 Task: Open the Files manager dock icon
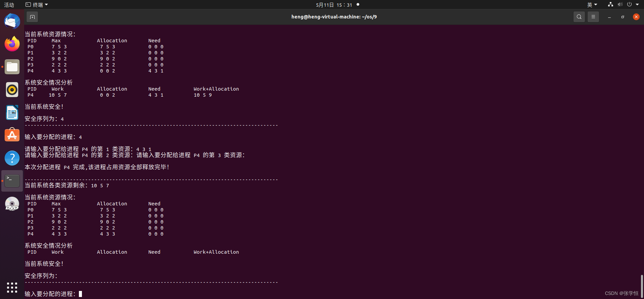click(12, 67)
